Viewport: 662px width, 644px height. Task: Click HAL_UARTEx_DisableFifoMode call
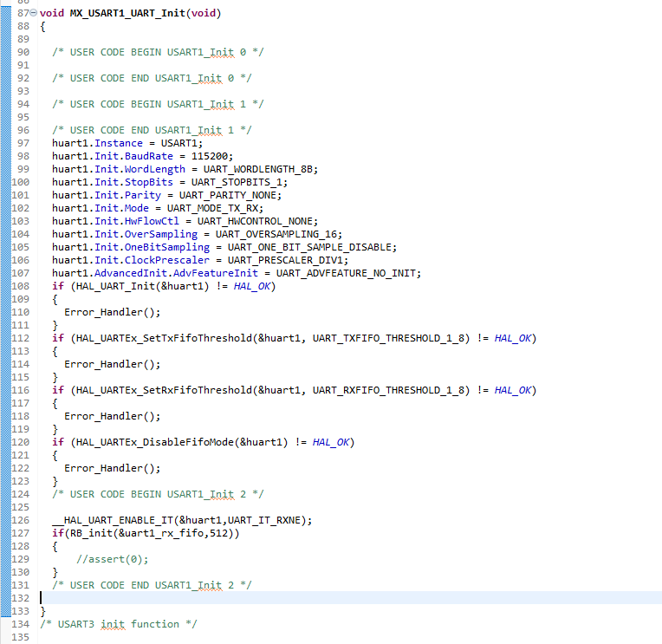[155, 442]
